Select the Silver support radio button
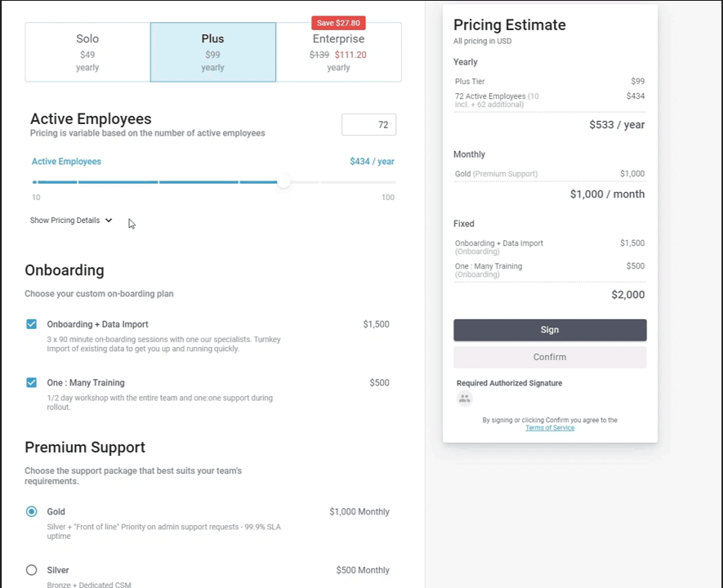Image resolution: width=723 pixels, height=588 pixels. pos(31,569)
